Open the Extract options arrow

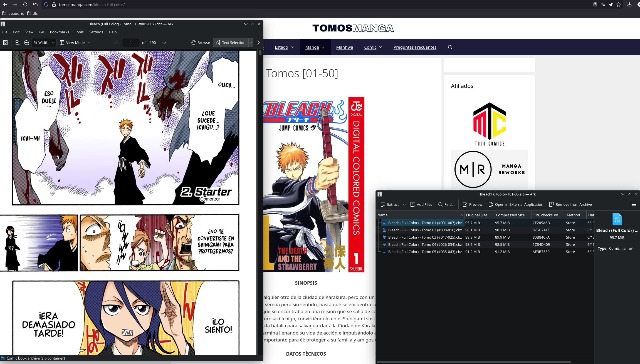click(x=404, y=204)
